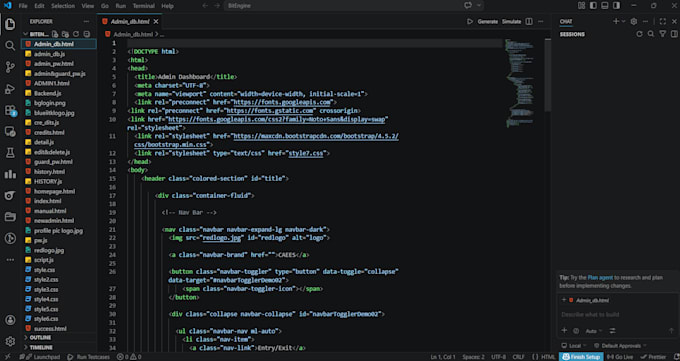This screenshot has height=361, width=680.
Task: Open the Auto model dropdown
Action: coord(594,331)
